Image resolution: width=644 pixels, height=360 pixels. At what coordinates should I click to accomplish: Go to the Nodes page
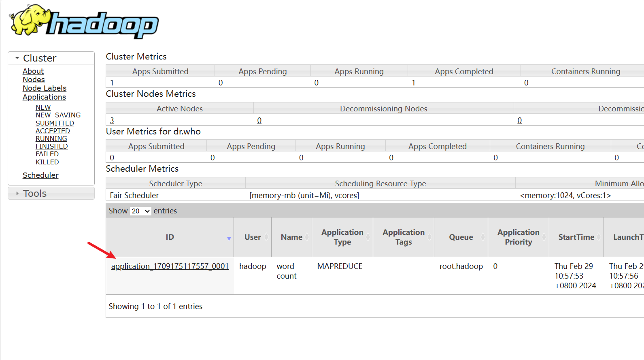click(x=34, y=80)
